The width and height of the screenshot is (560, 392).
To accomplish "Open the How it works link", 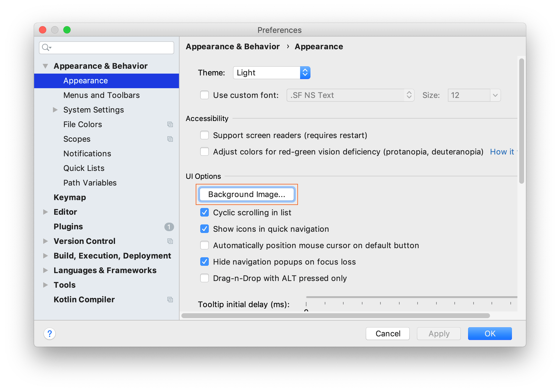I will (x=502, y=151).
